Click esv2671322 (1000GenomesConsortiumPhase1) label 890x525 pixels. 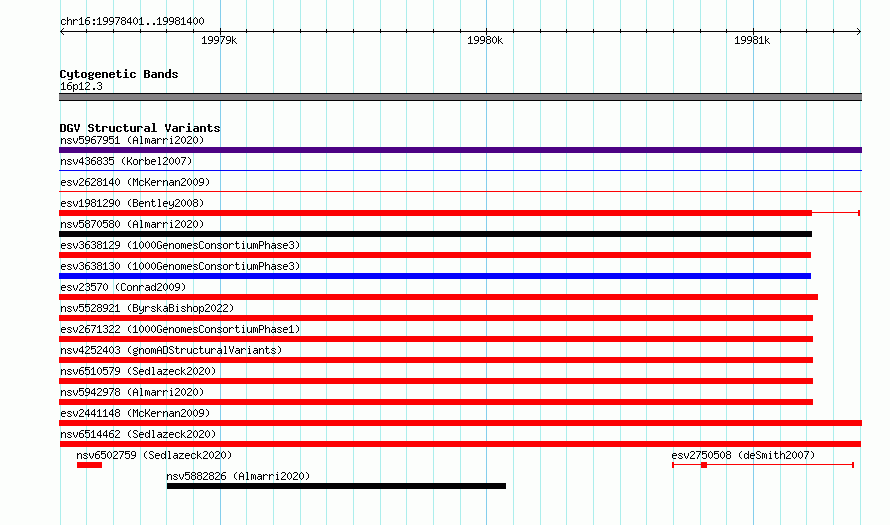point(180,329)
